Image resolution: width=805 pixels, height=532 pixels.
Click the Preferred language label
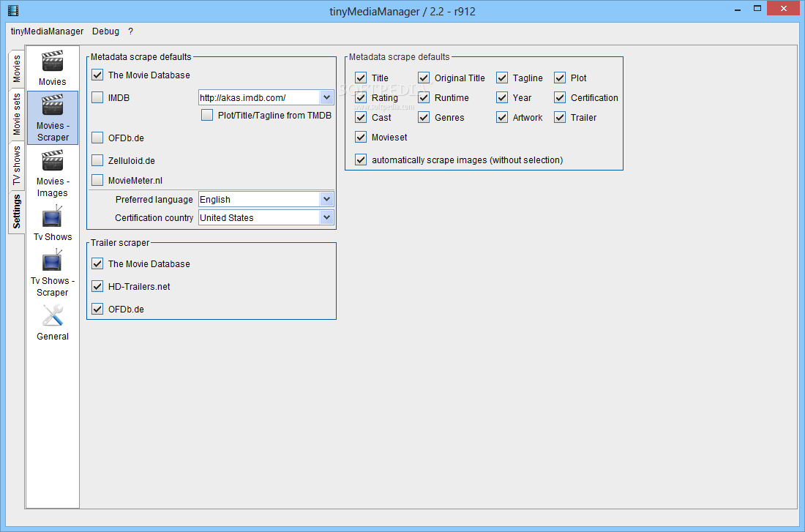tap(154, 199)
